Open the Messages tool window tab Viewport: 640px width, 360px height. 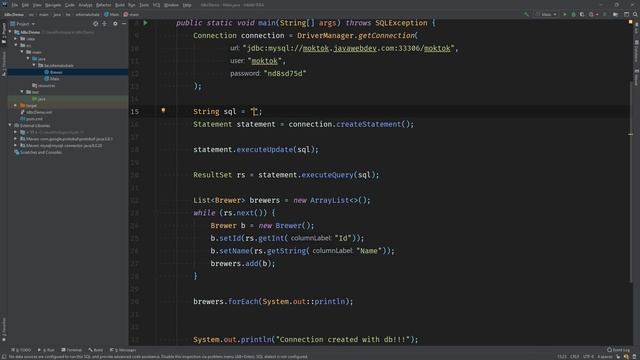point(123,350)
